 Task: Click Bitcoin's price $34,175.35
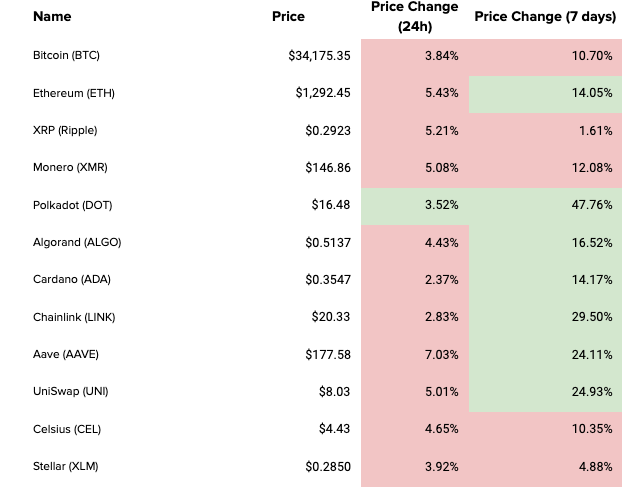point(319,56)
